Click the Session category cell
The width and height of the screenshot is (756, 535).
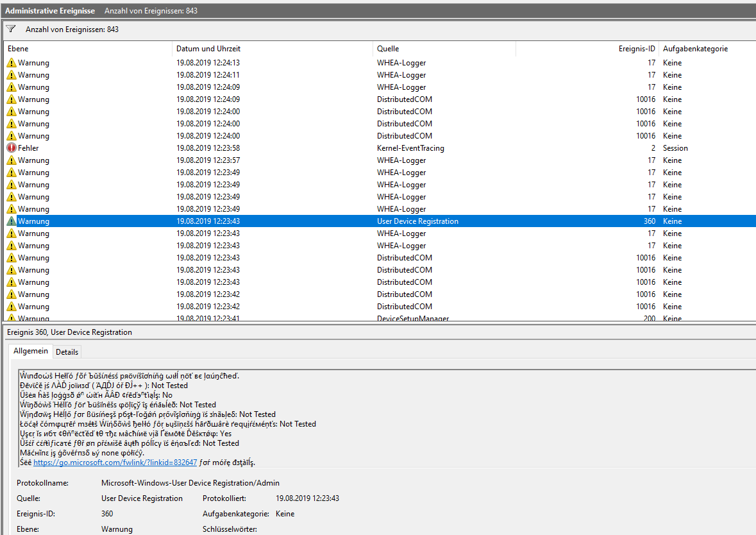675,148
